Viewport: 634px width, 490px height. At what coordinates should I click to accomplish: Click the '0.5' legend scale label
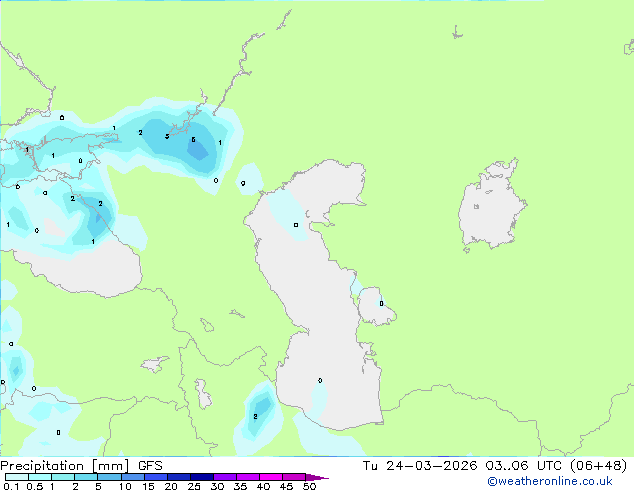35,486
